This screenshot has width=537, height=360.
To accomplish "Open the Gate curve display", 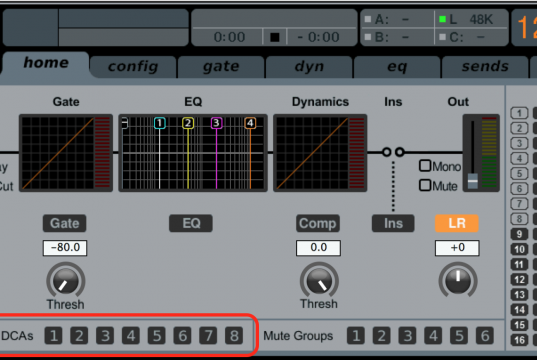I will (66, 153).
